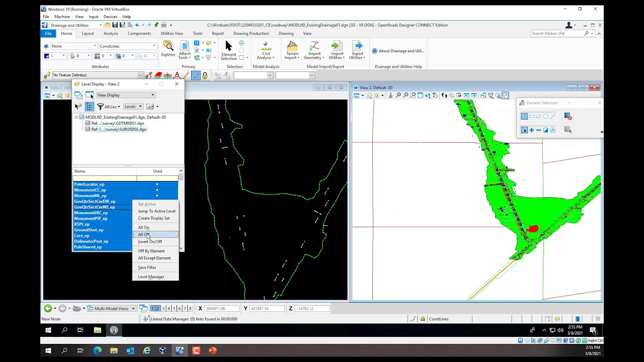Toggle the Individual selection mode in Element Selection
Viewport: 644px width, 362px height.
coord(524,116)
